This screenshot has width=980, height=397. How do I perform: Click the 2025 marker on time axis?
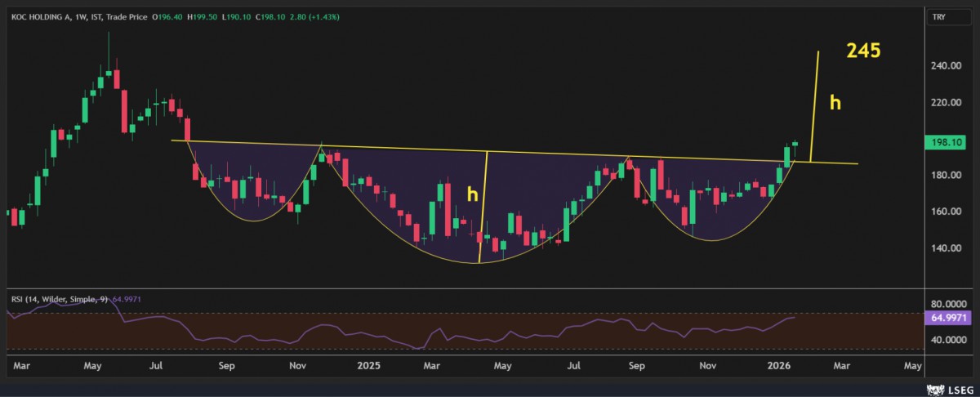pyautogui.click(x=371, y=367)
